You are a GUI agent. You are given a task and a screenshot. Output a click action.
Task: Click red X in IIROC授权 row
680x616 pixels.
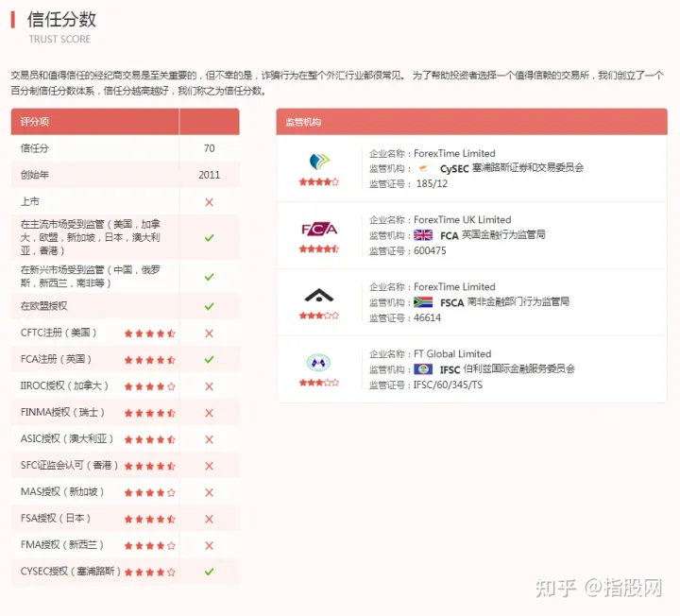(x=209, y=386)
